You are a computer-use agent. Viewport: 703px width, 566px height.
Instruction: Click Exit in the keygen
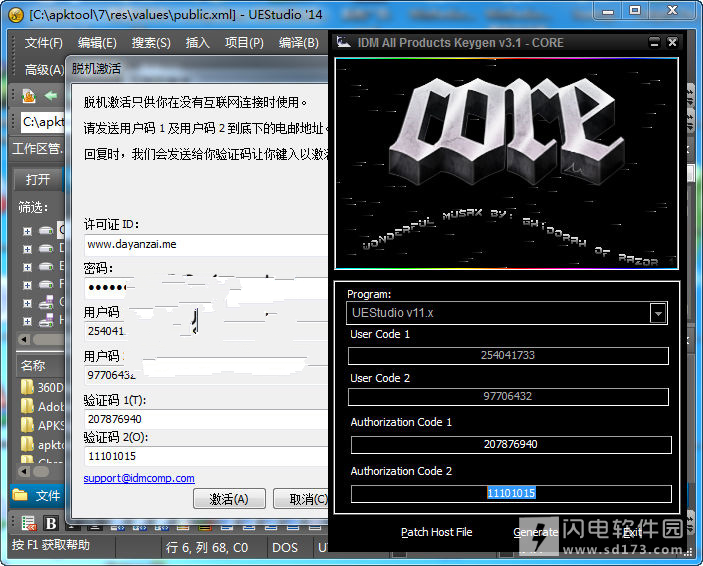(633, 532)
